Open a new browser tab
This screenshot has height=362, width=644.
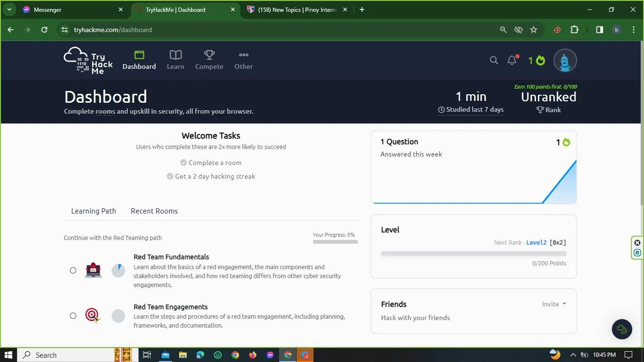(362, 9)
